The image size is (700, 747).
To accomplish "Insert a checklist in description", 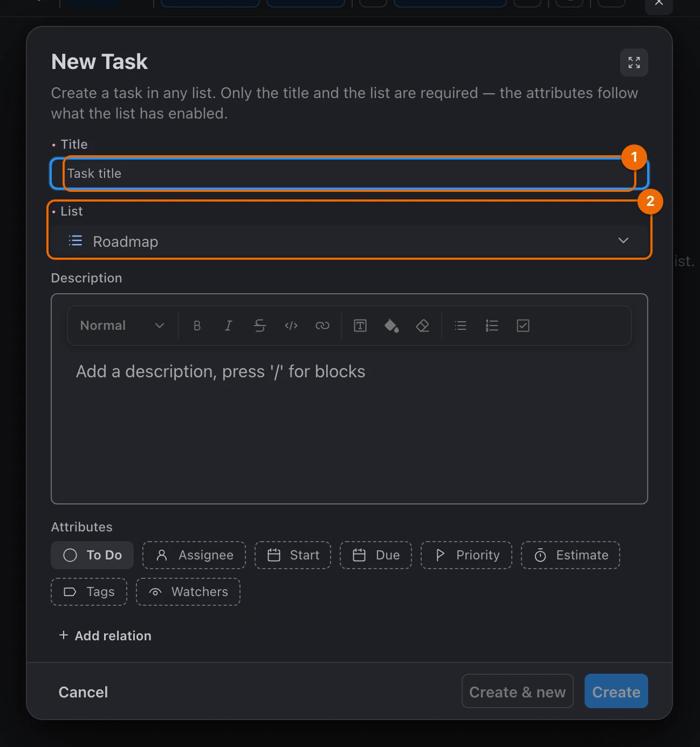I will tap(523, 326).
